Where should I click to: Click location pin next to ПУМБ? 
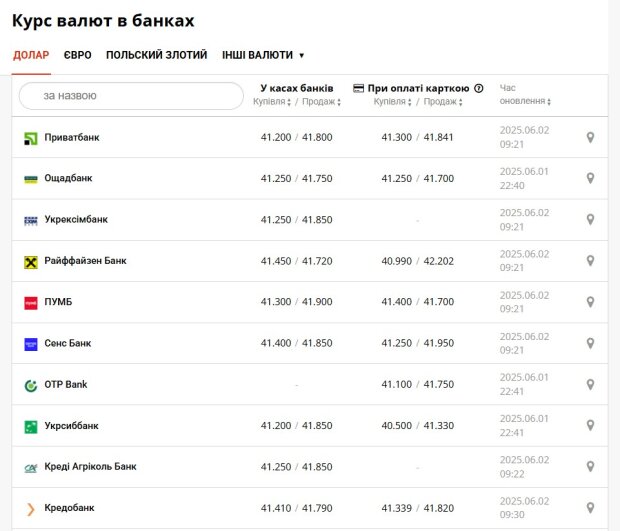point(590,302)
